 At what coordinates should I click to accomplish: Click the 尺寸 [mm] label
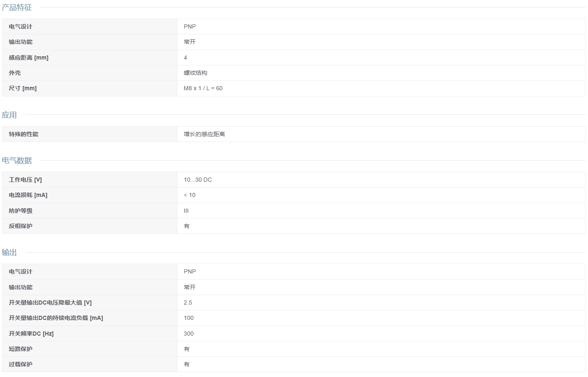[x=23, y=88]
